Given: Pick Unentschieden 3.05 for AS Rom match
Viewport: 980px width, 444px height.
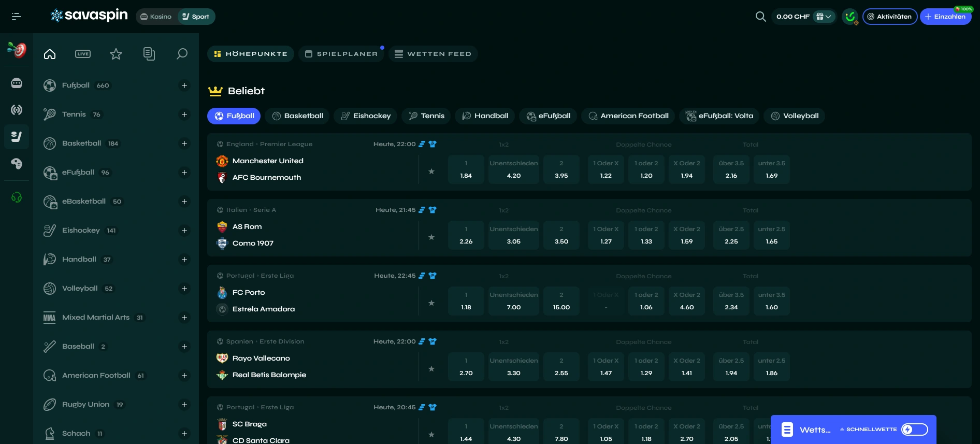Looking at the screenshot, I should click(x=514, y=236).
